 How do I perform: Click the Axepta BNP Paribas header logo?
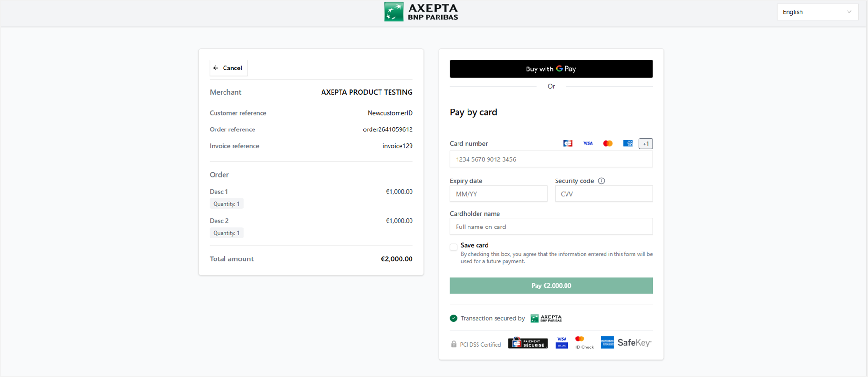[x=421, y=12]
